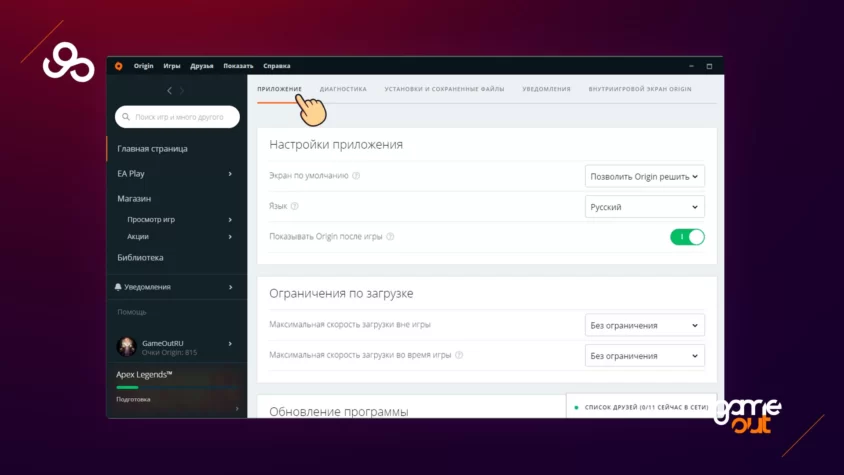The width and height of the screenshot is (844, 475).
Task: Click the Поиск игр search field
Action: coord(178,117)
